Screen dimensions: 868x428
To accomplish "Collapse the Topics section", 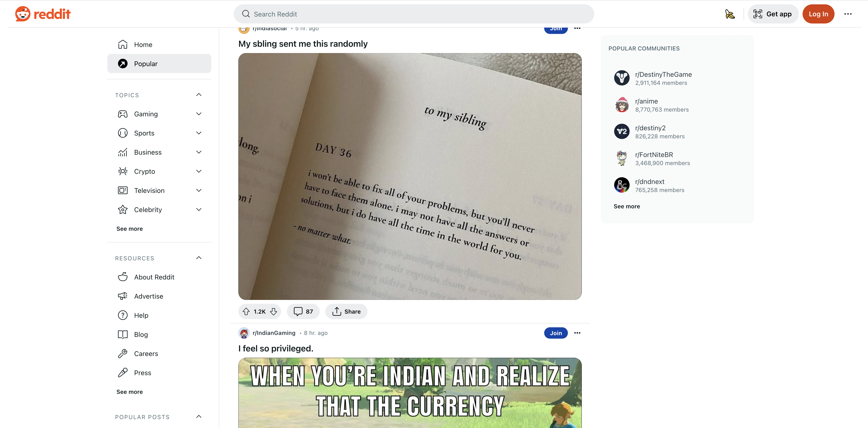I will tap(199, 95).
